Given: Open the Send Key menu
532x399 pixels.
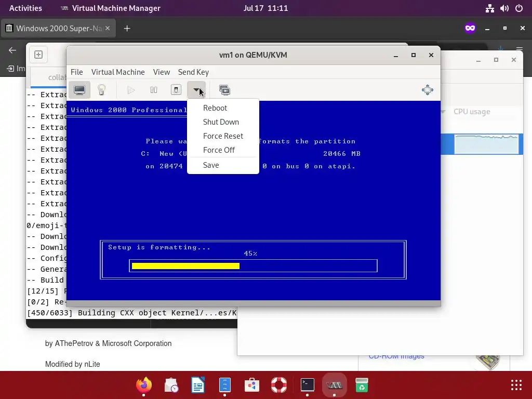Looking at the screenshot, I should pos(193,72).
